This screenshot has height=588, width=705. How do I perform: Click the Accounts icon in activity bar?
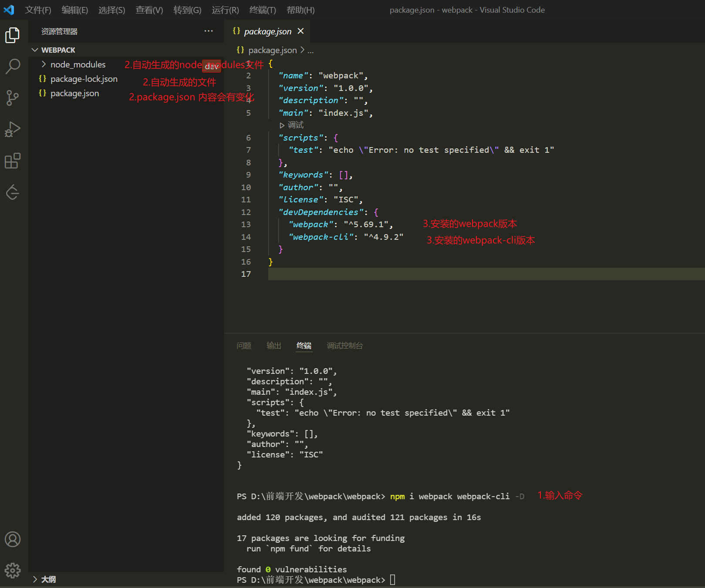click(13, 539)
